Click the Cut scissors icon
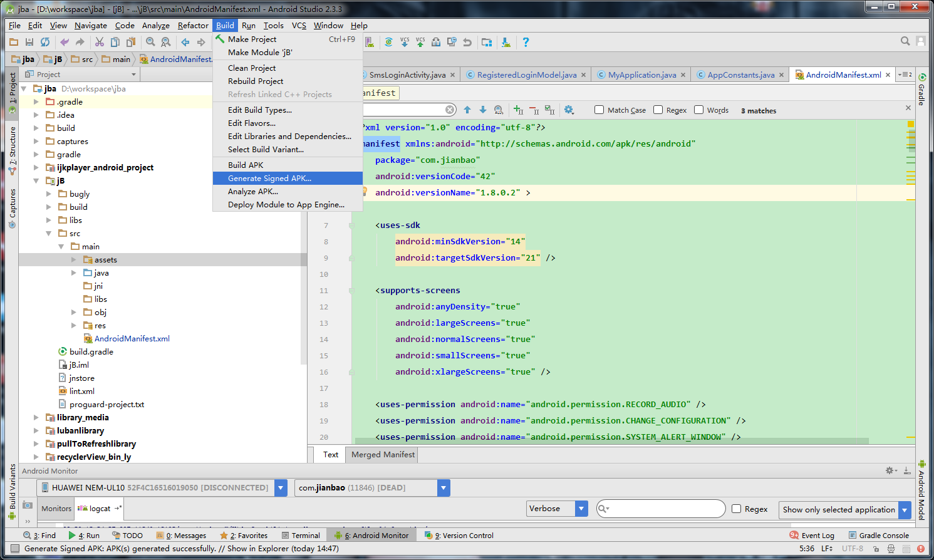The width and height of the screenshot is (934, 560). pos(100,42)
